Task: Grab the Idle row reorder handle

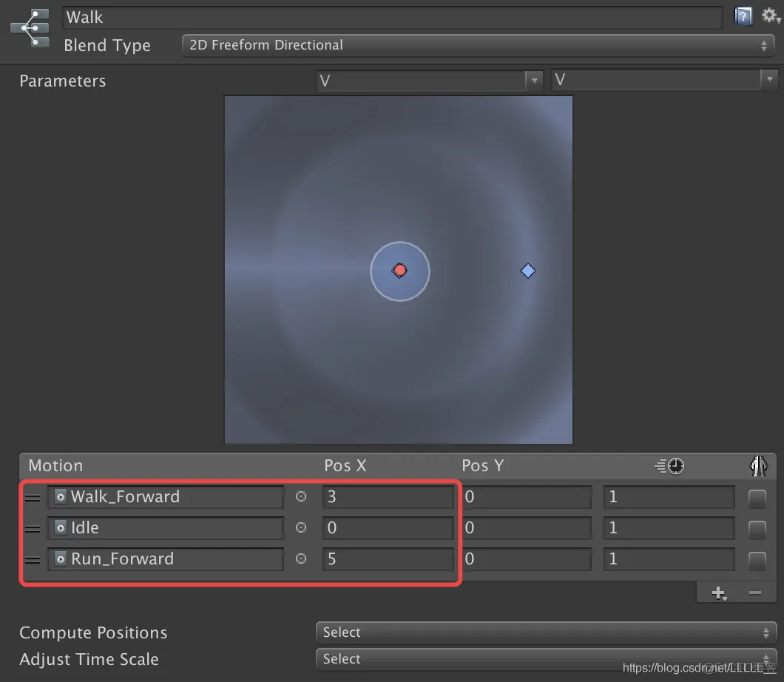Action: pos(33,528)
